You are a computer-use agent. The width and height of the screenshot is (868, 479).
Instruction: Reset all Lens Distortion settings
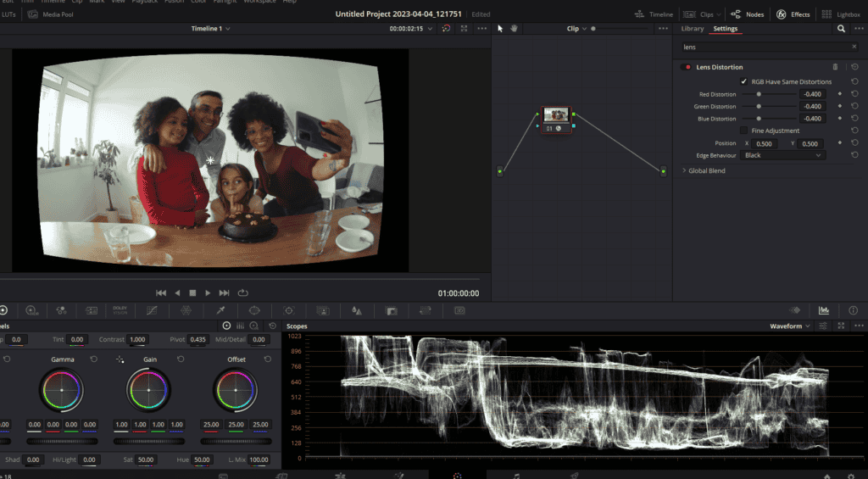pyautogui.click(x=854, y=67)
